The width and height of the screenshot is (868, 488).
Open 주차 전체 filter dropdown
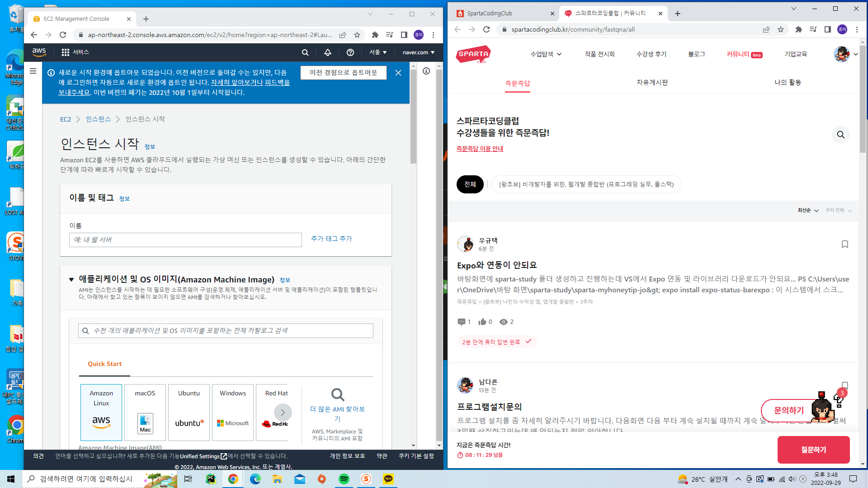click(839, 211)
